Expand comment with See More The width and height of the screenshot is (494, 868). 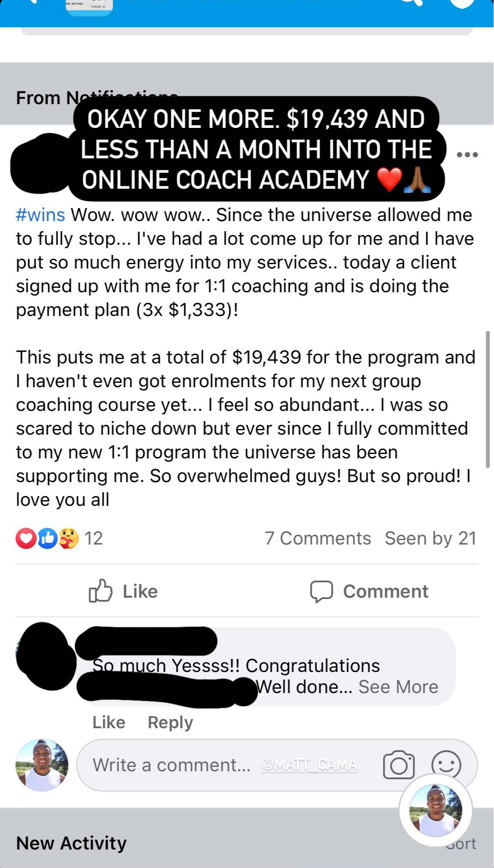click(x=398, y=687)
